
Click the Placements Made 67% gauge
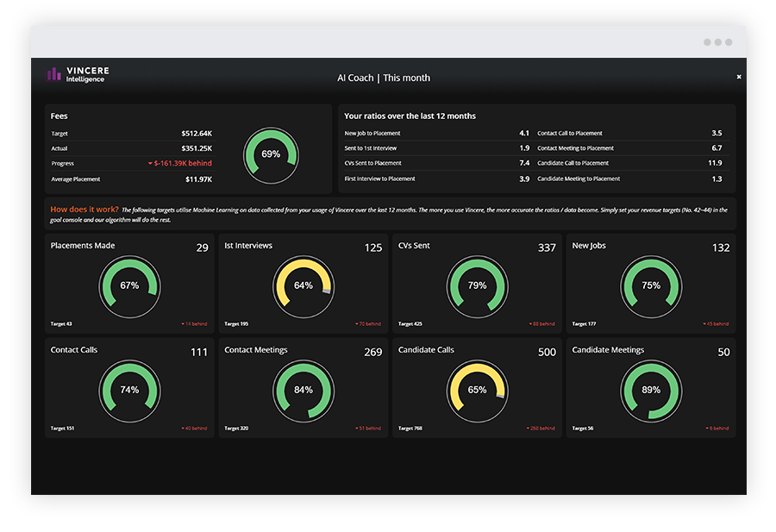[129, 285]
